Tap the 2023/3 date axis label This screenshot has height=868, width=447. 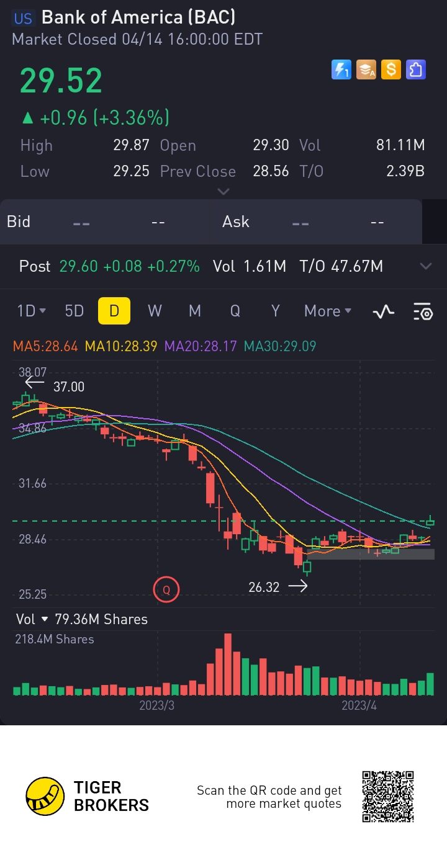pyautogui.click(x=157, y=705)
